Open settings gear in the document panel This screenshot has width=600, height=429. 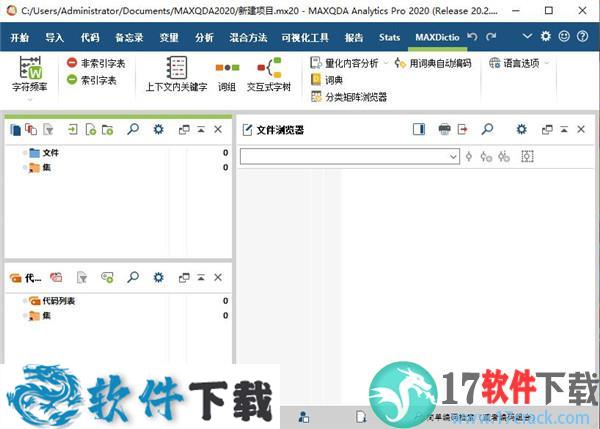(x=158, y=129)
